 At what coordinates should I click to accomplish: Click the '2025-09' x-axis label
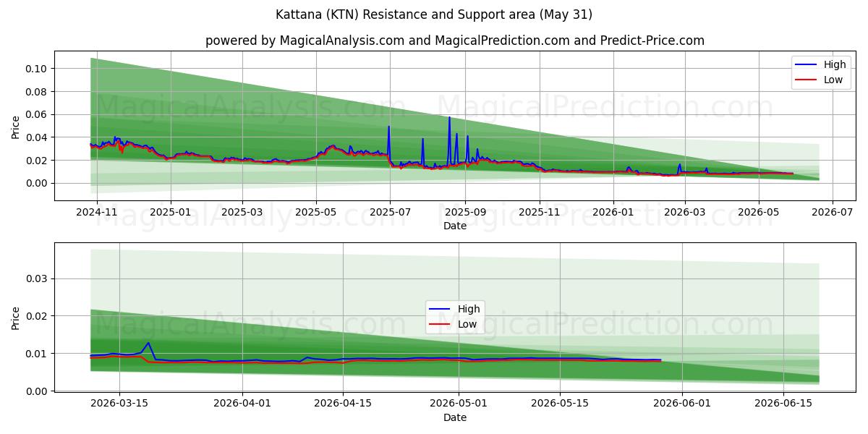point(465,212)
